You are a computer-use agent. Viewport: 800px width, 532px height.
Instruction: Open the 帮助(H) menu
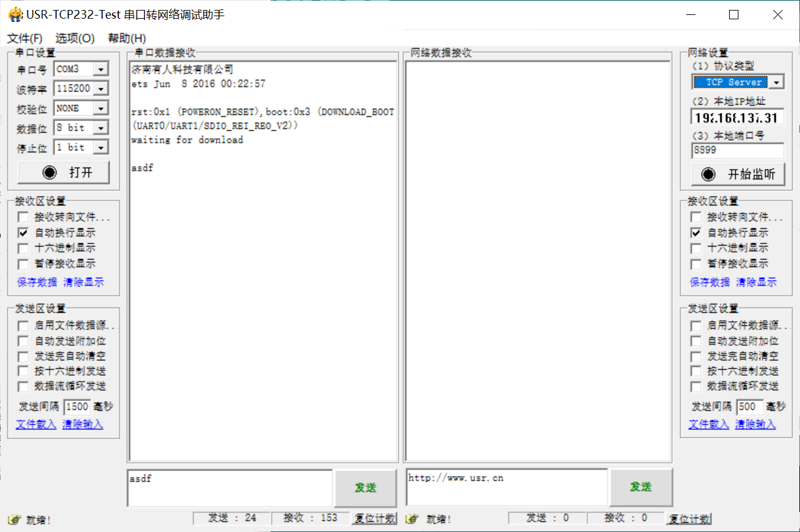[x=127, y=38]
